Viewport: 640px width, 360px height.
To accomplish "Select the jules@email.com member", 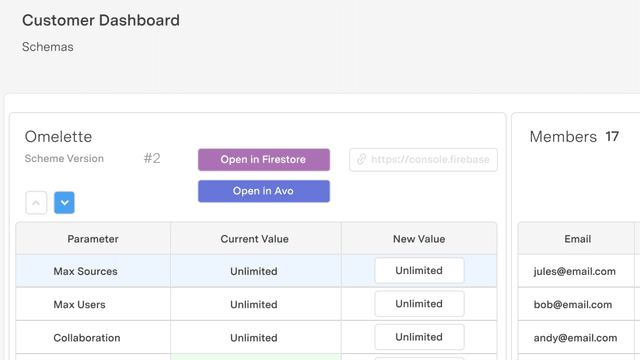I will [575, 271].
